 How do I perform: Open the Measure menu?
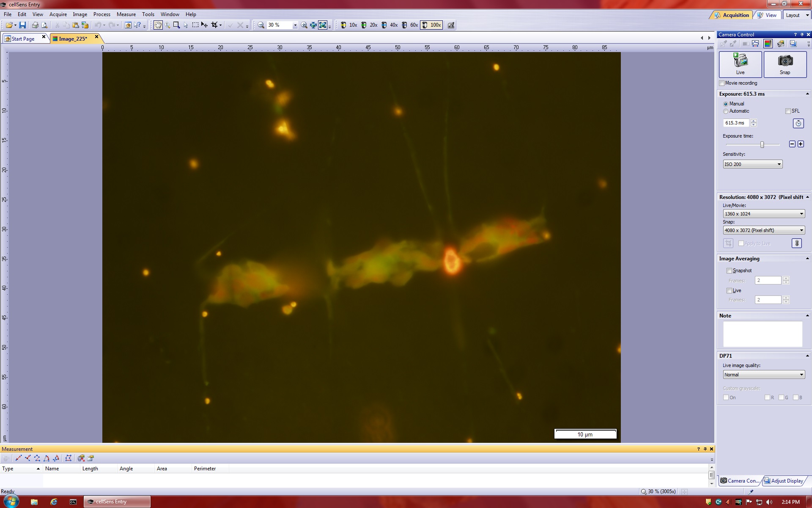tap(126, 14)
